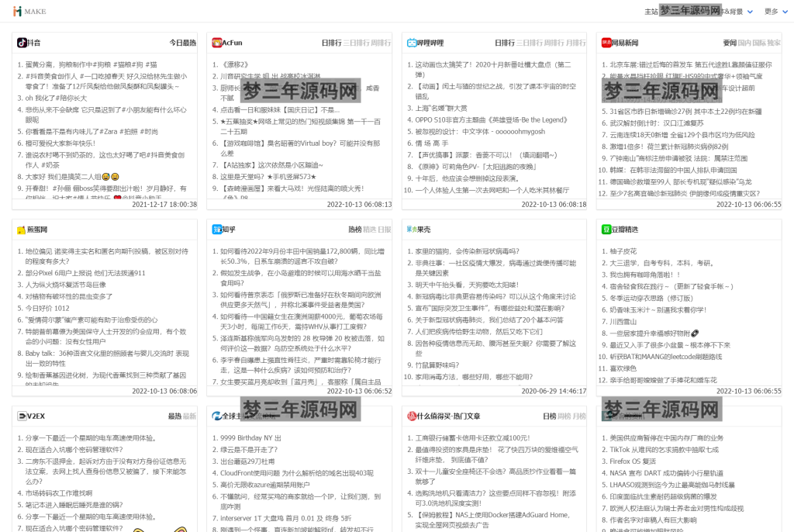The image size is (794, 532).
Task: Switch 网易新闻 panel to 国际
Action: tap(759, 43)
